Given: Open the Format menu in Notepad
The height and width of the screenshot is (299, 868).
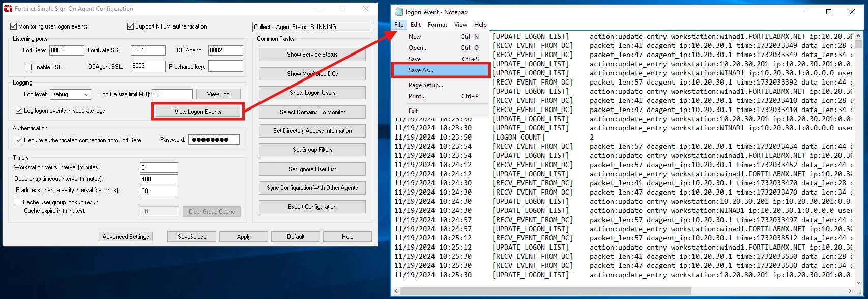Looking at the screenshot, I should (x=438, y=24).
